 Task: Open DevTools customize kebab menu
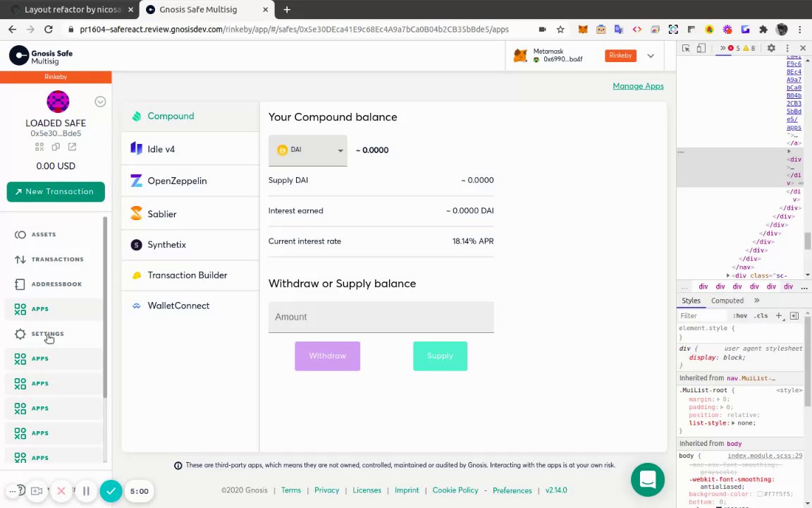coord(787,48)
